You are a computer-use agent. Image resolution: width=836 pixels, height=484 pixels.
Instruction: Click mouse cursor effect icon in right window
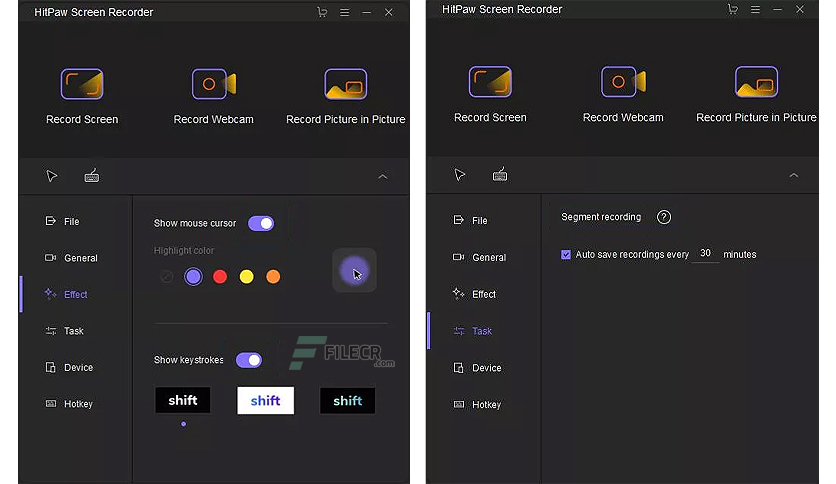coord(460,174)
